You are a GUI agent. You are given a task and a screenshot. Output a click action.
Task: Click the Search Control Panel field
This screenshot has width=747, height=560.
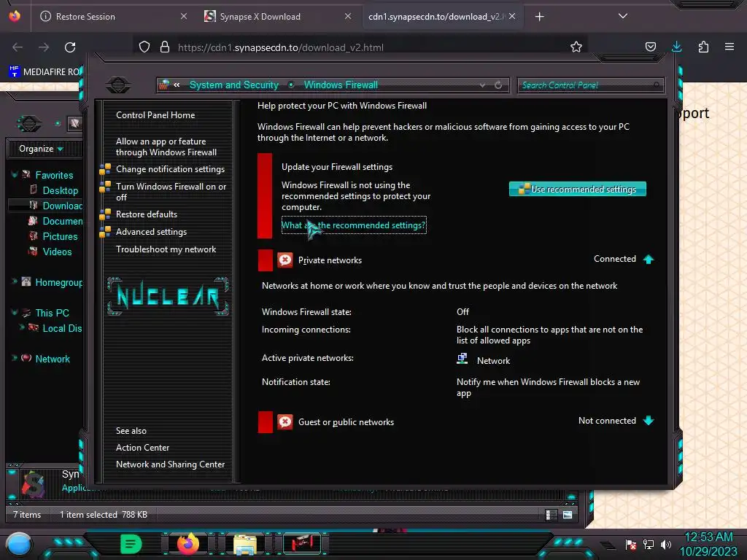589,85
